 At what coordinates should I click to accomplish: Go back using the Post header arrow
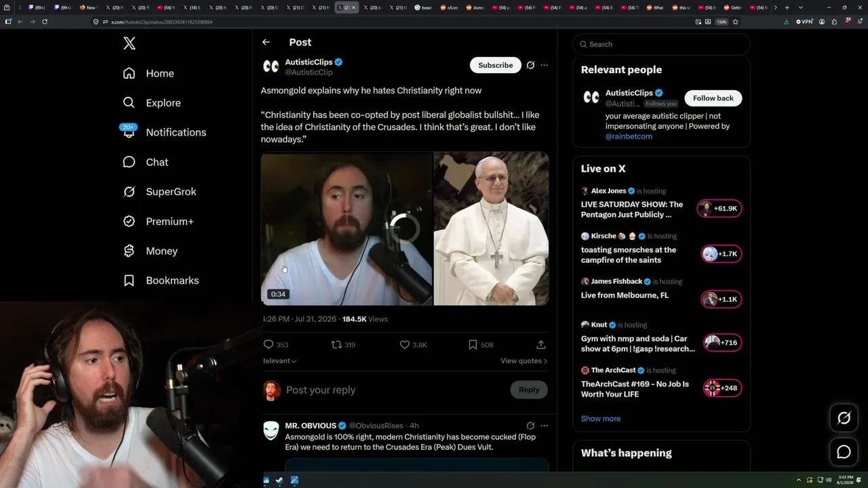[x=266, y=42]
